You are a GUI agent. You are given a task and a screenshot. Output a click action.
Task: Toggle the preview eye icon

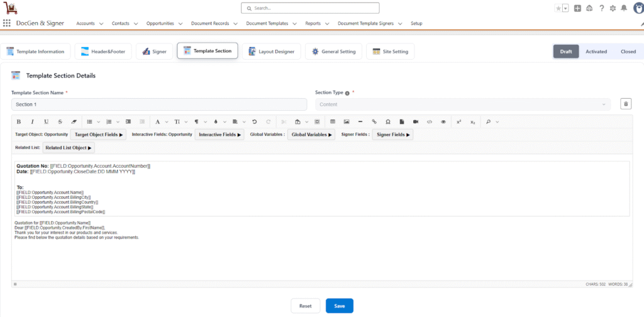(443, 121)
